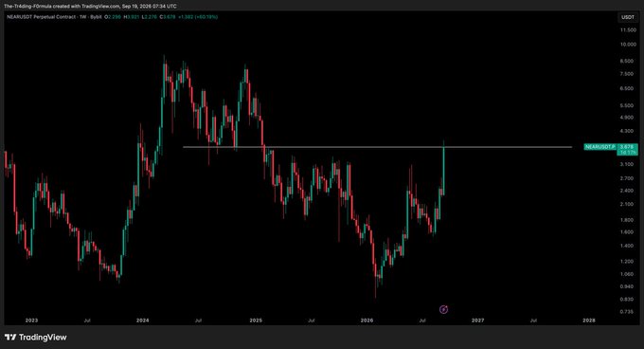Click the 1.060 price axis label
Viewport: 644px width, 349px height.
coord(627,274)
